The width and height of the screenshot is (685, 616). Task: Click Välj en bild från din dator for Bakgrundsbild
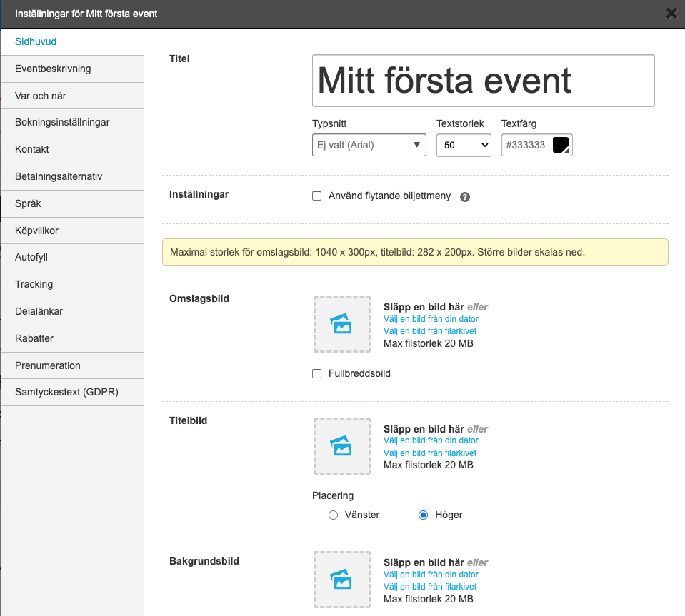click(x=431, y=575)
